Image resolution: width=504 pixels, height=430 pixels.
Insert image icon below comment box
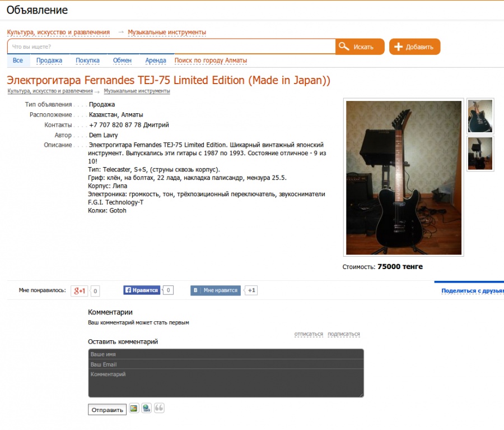(x=134, y=409)
